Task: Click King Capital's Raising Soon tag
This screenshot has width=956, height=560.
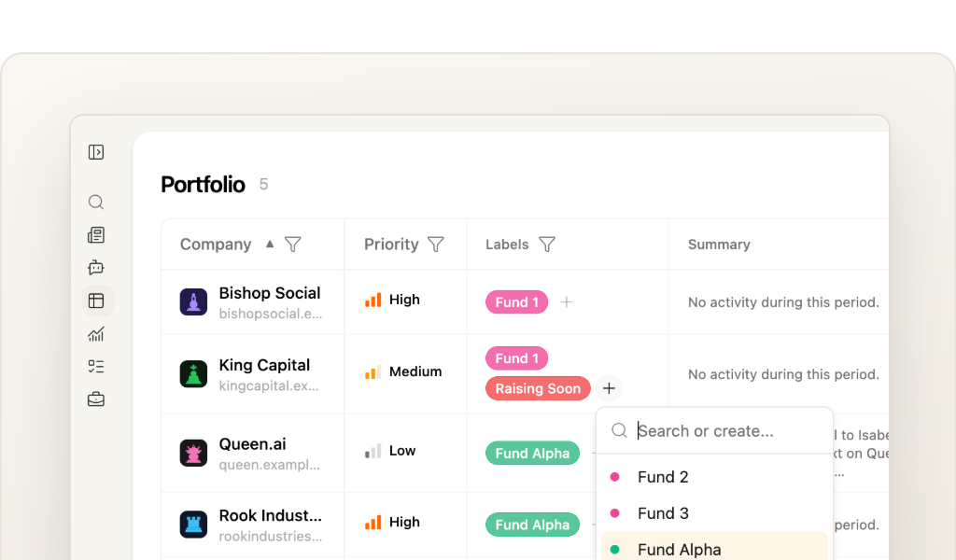Action: 538,388
